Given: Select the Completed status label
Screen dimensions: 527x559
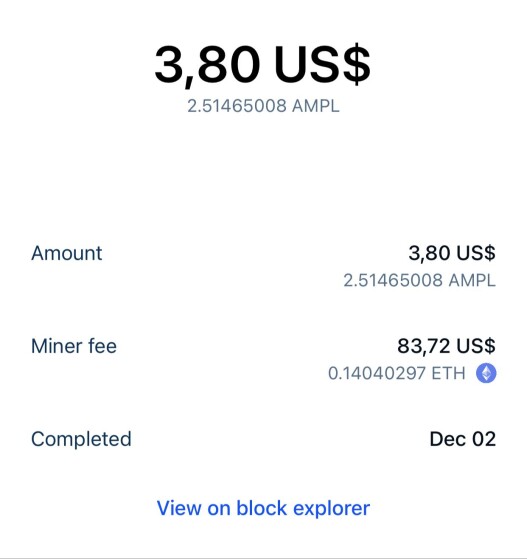Looking at the screenshot, I should point(81,439).
